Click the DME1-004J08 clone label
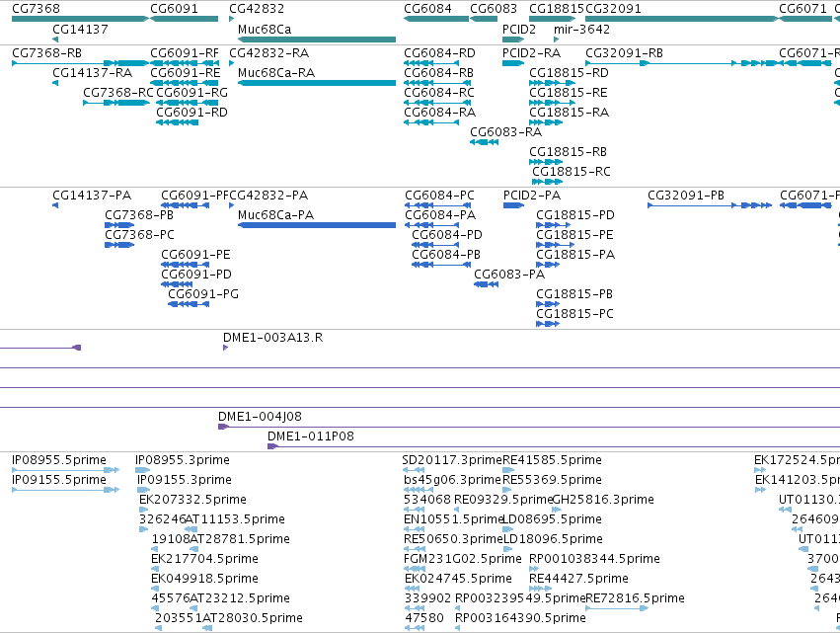Screen dimensions: 840x633 (x=260, y=417)
